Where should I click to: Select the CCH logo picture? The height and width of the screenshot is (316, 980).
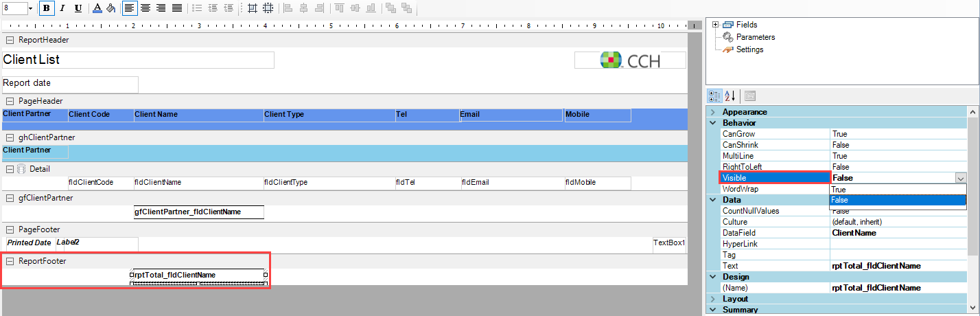630,60
